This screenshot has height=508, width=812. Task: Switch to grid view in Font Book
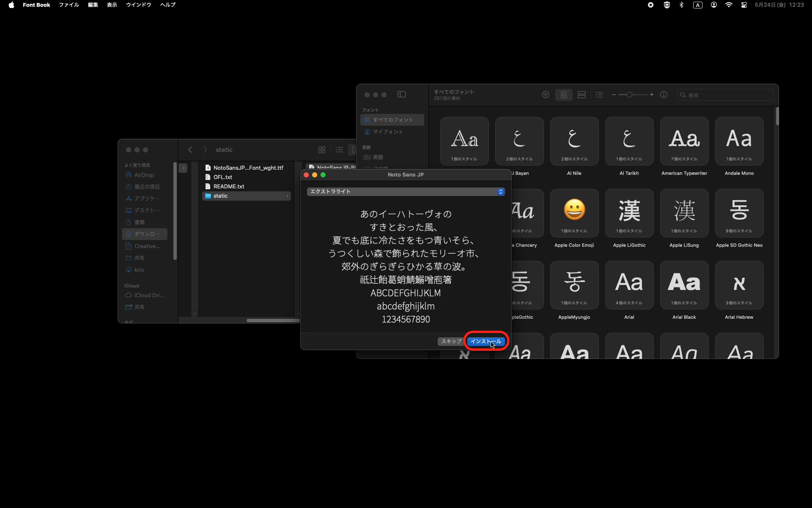[x=563, y=95]
